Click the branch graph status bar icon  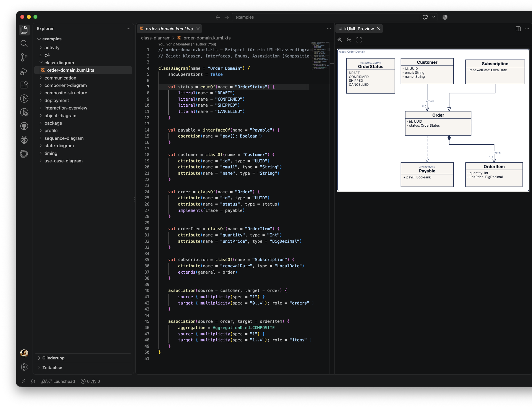[x=33, y=381]
